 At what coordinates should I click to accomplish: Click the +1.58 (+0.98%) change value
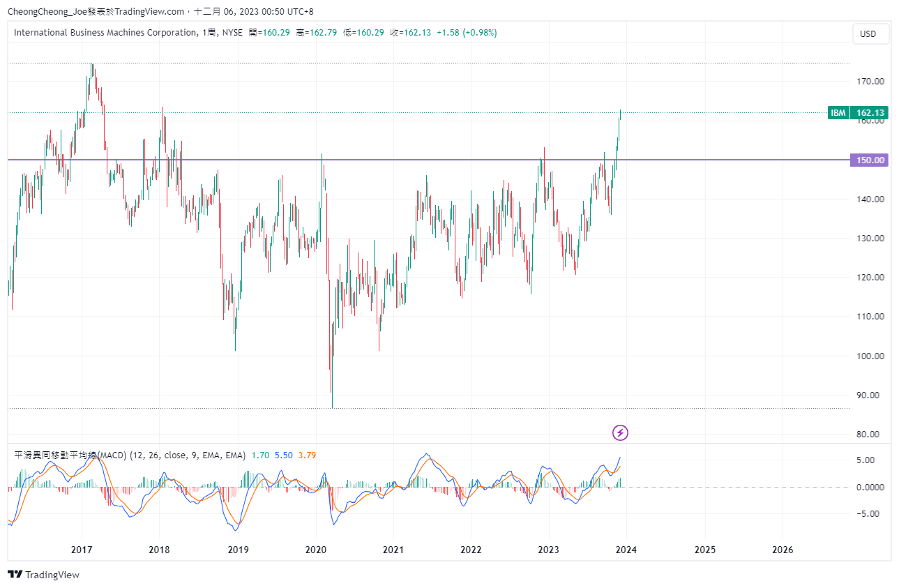(x=467, y=33)
